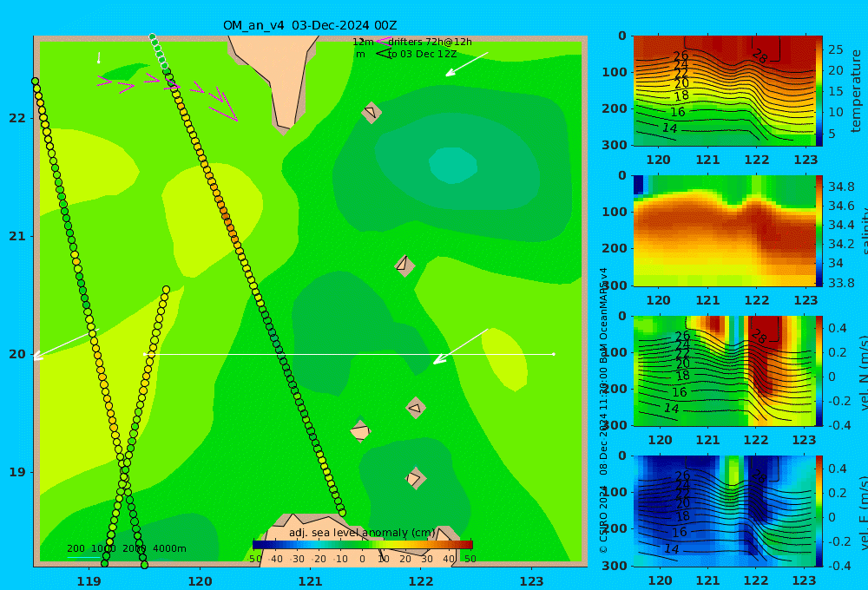Open the salinity section panel
This screenshot has width=868, height=590.
click(x=724, y=231)
